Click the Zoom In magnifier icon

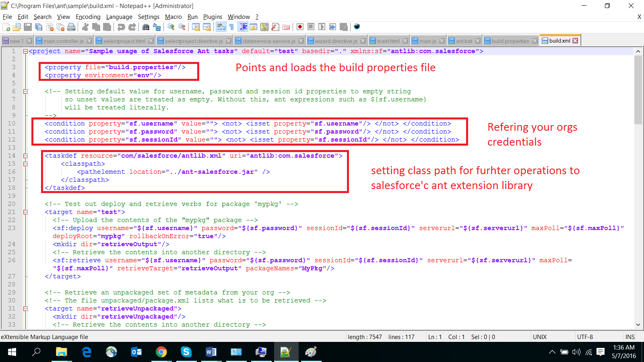(x=171, y=27)
